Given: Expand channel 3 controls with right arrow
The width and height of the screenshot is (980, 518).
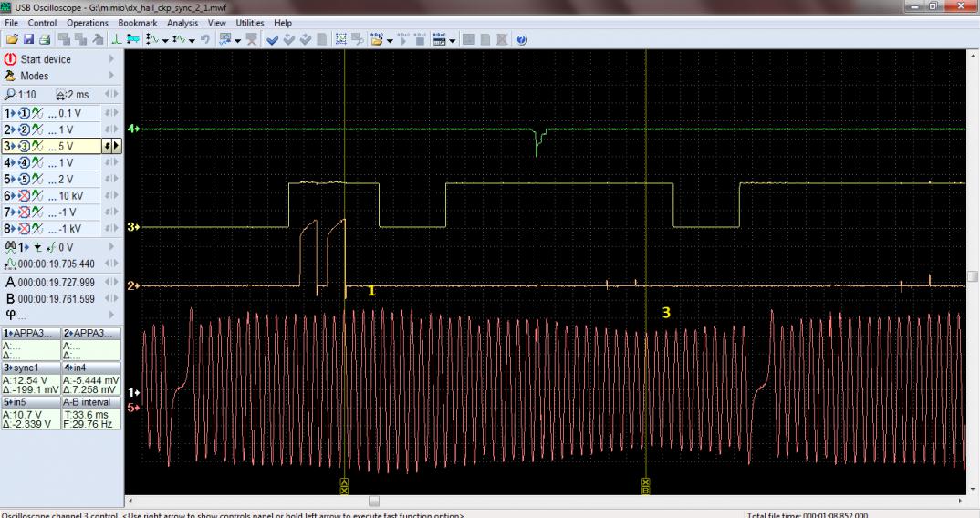Looking at the screenshot, I should 116,145.
